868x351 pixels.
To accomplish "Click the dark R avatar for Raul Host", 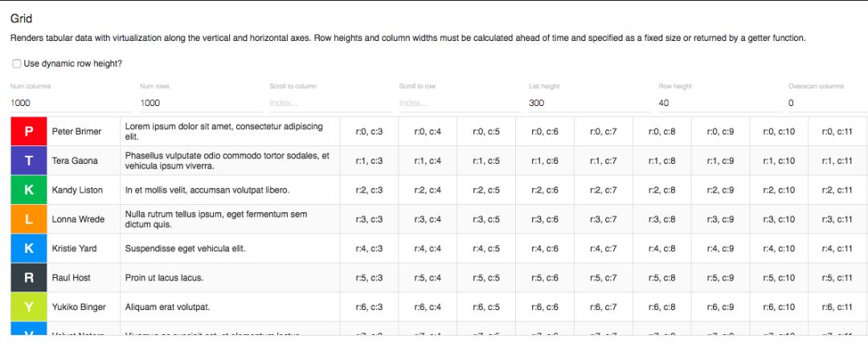I will pyautogui.click(x=30, y=278).
